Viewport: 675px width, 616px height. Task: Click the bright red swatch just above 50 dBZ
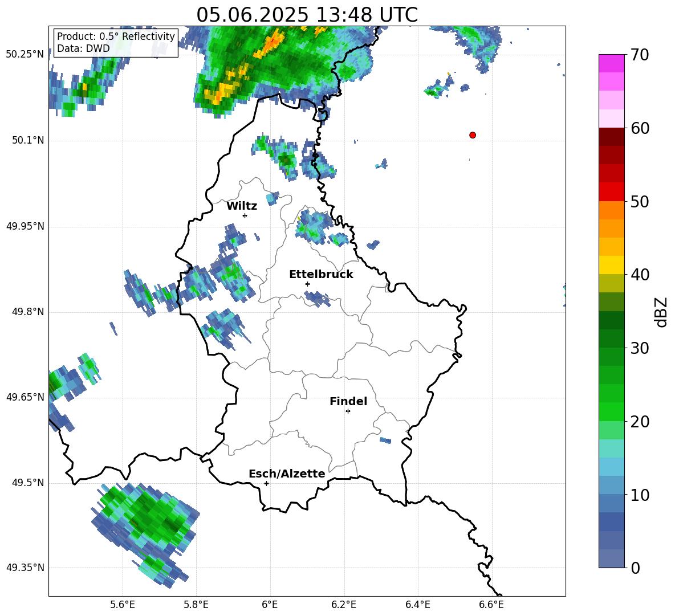click(612, 192)
